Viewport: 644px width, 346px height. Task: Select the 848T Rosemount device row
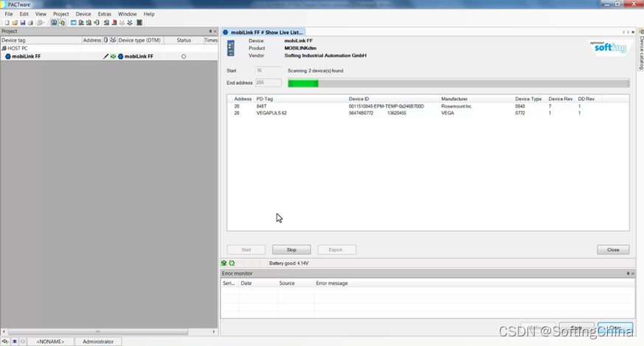coord(261,106)
